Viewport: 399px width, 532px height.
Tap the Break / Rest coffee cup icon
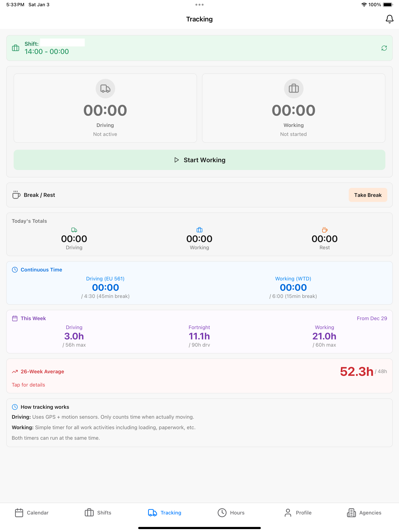click(16, 195)
